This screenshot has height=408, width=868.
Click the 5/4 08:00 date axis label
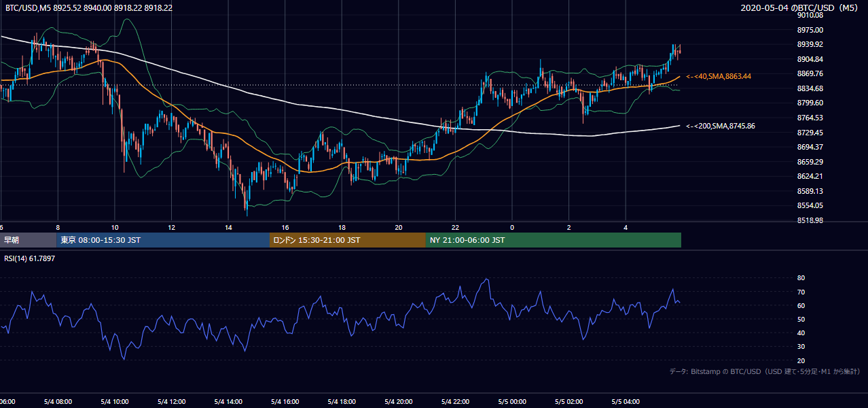[x=58, y=402]
